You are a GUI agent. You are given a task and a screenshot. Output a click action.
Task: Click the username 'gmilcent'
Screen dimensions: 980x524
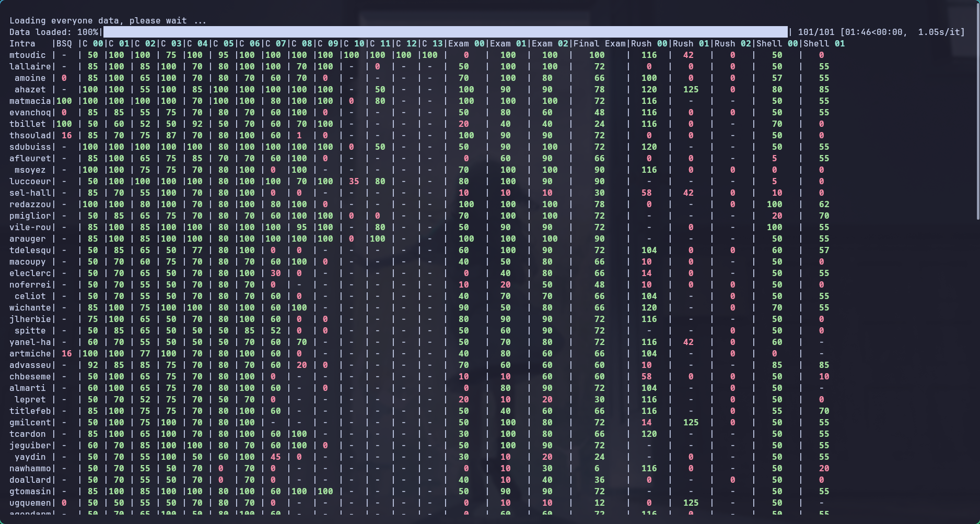click(x=30, y=422)
